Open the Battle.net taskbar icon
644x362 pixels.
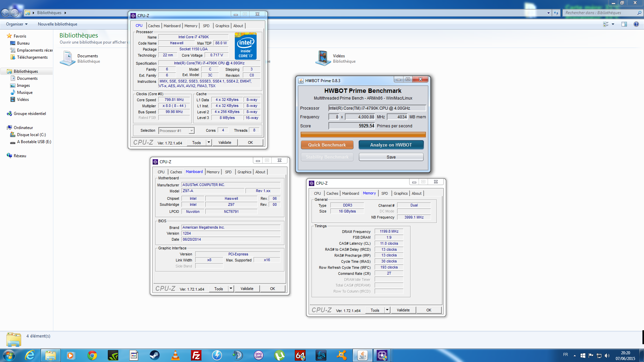321,355
